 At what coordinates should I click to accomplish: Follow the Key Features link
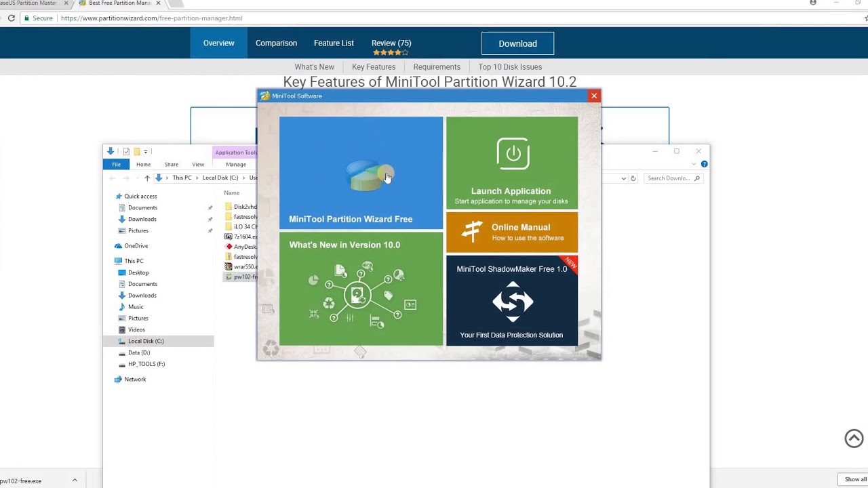[x=374, y=66]
